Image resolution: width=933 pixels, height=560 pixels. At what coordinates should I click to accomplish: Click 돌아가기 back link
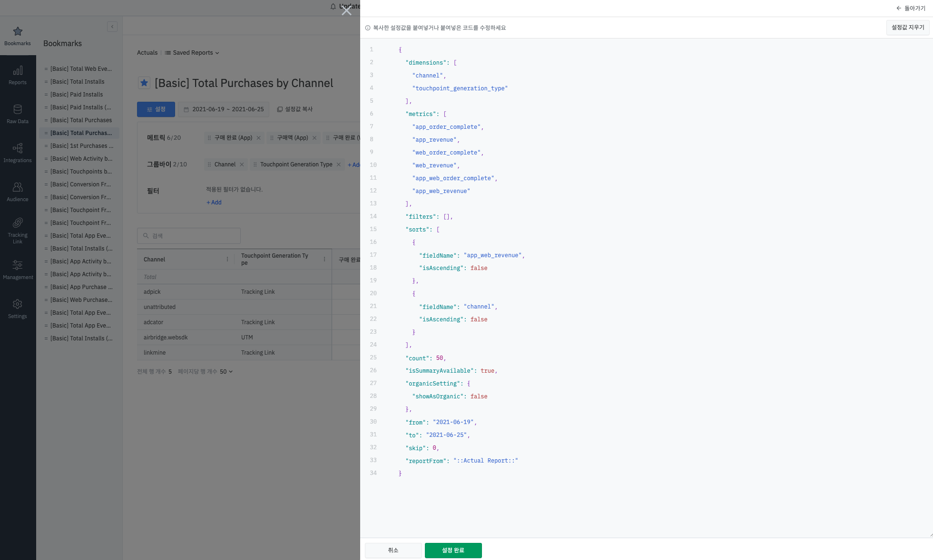[x=911, y=9]
